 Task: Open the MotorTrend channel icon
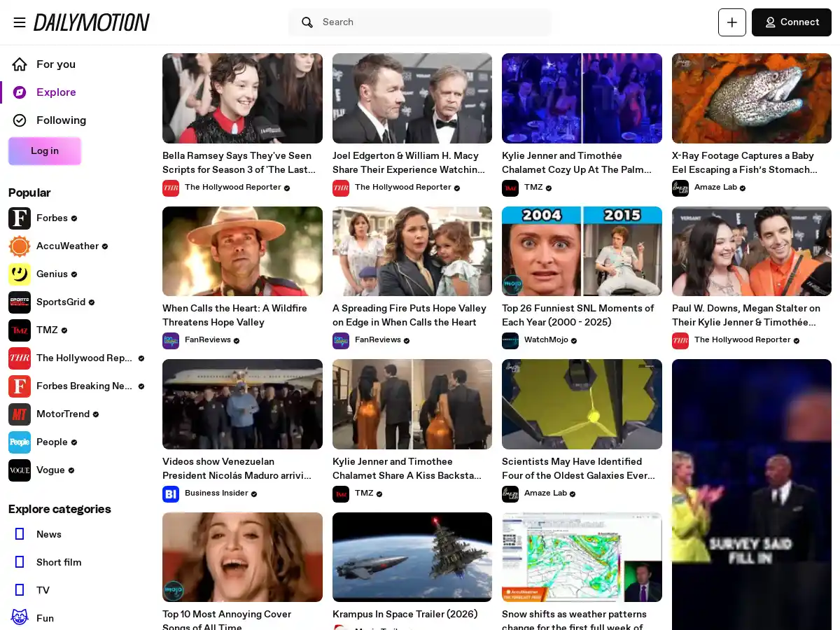(20, 414)
